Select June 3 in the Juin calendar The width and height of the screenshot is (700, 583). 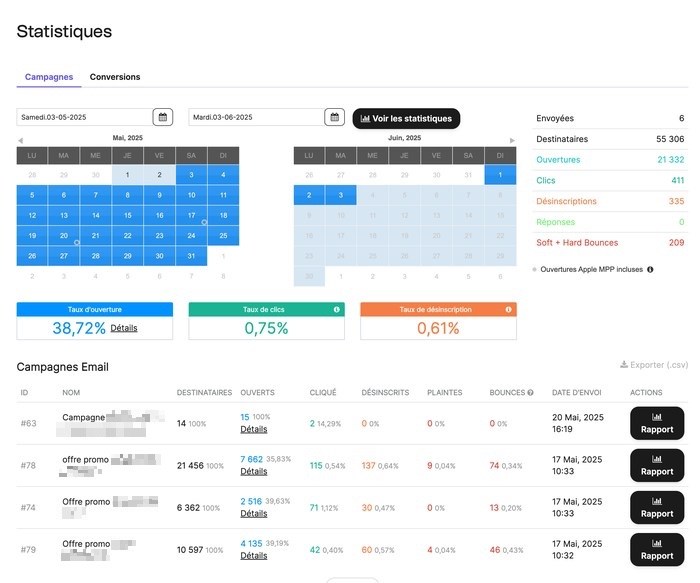coord(341,195)
